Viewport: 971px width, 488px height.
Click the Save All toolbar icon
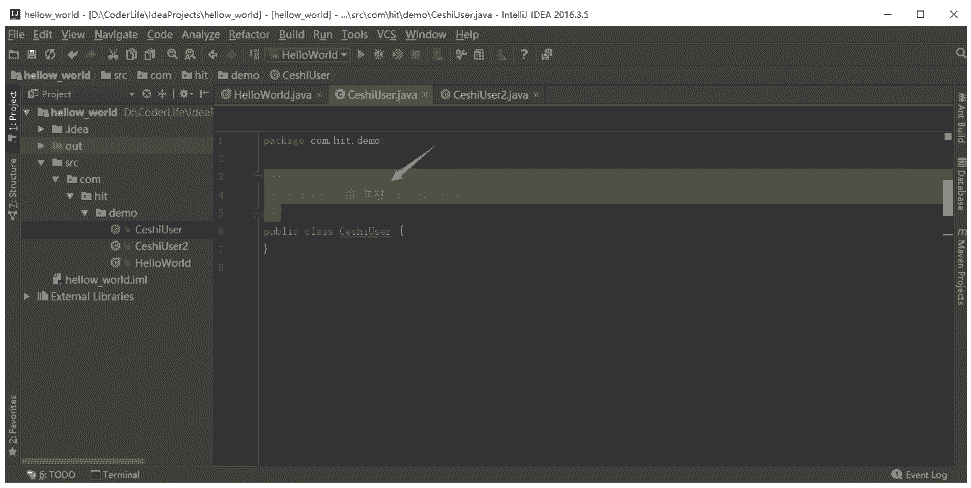(x=31, y=55)
